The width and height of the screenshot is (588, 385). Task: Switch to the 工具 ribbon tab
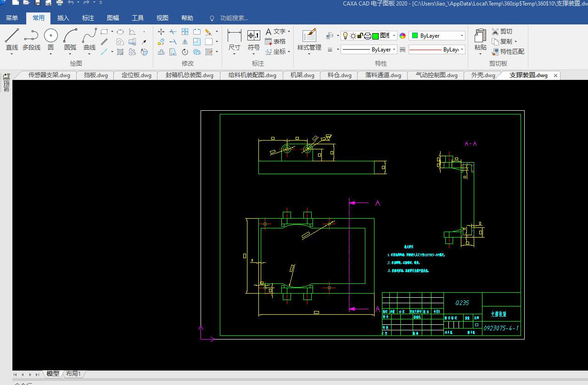click(138, 18)
